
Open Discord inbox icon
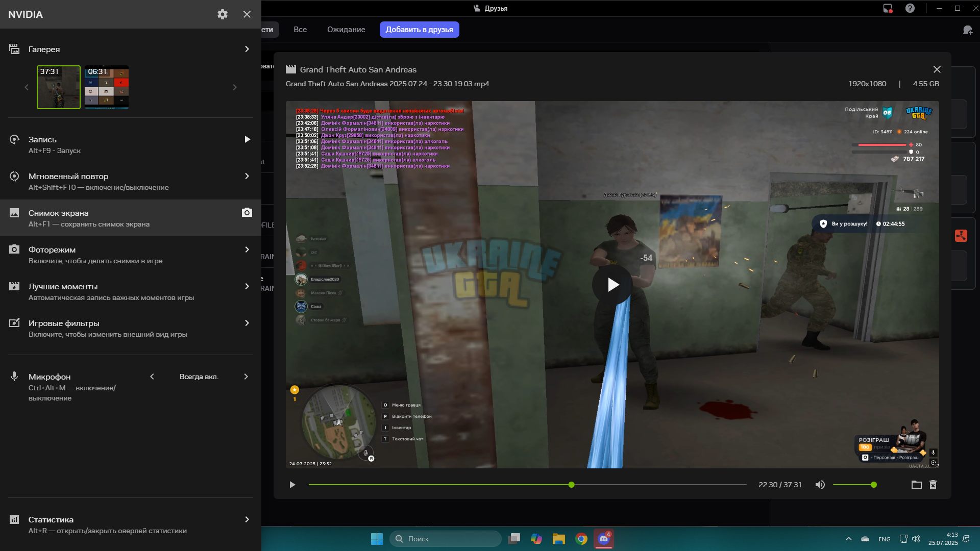[x=888, y=8]
